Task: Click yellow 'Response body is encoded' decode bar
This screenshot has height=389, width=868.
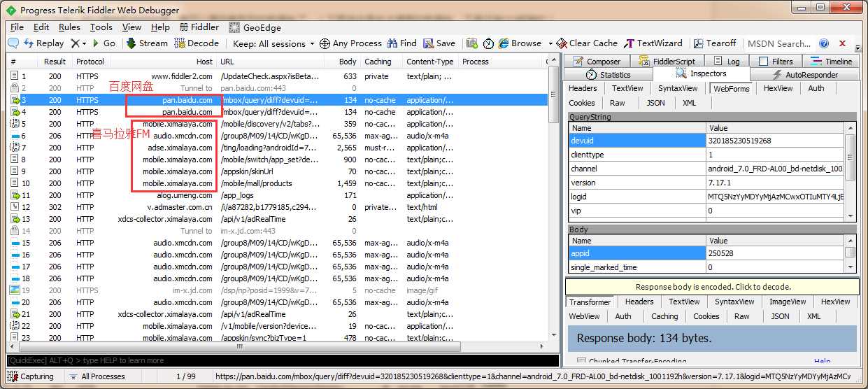Action: [x=712, y=287]
